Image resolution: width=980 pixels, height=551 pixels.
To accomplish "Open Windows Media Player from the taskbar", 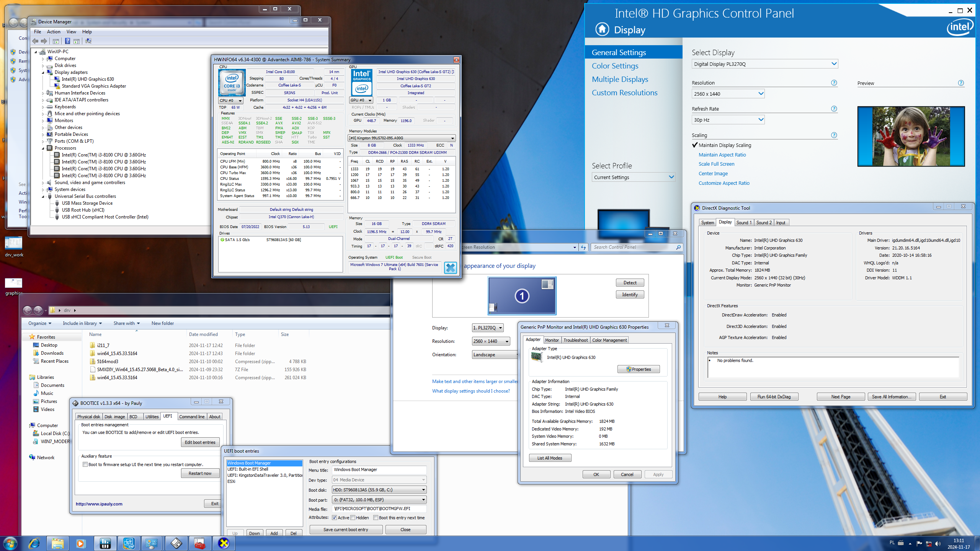I will pyautogui.click(x=81, y=543).
